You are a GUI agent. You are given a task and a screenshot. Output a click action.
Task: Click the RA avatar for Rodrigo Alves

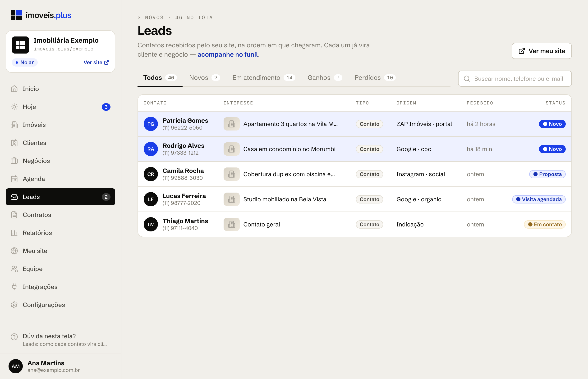point(151,149)
